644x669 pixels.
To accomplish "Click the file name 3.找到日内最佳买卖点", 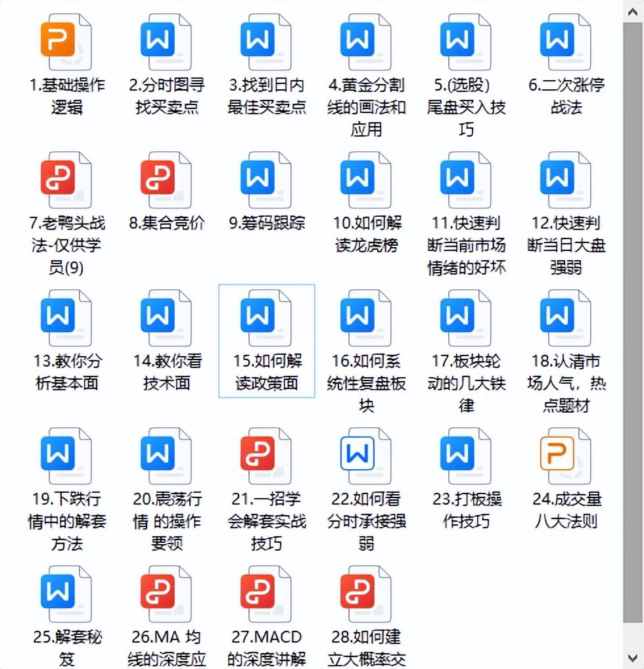I will pyautogui.click(x=267, y=96).
